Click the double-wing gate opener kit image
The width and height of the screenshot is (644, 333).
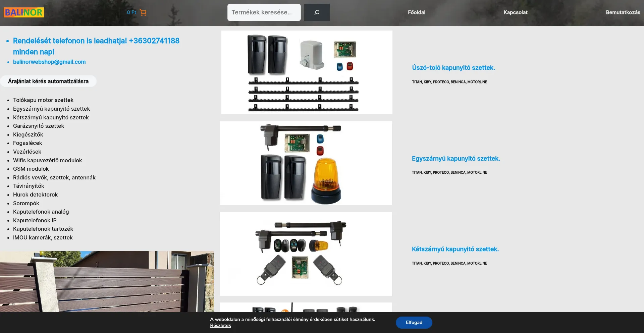(306, 254)
